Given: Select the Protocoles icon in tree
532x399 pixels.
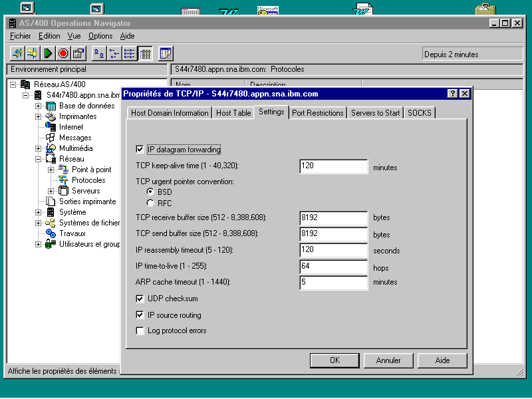Looking at the screenshot, I should pos(63,180).
